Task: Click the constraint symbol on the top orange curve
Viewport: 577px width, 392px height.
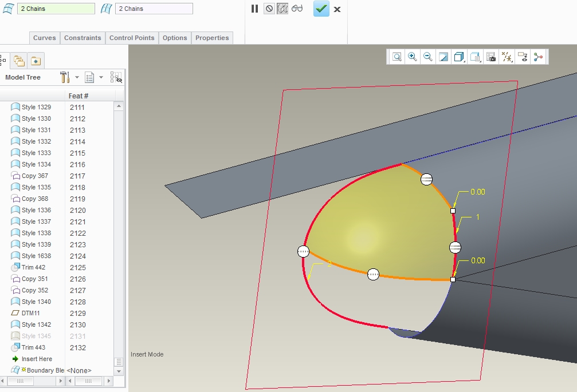Action: [x=426, y=179]
